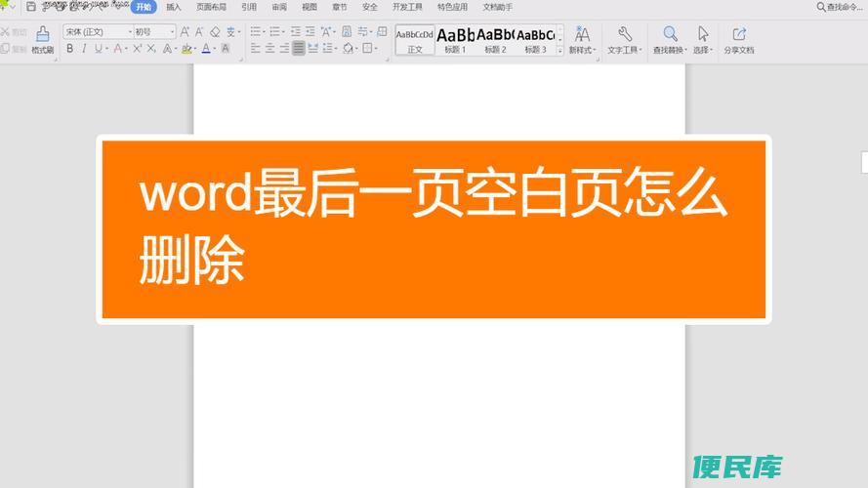This screenshot has width=868, height=488.
Task: Click the 分享文档 share button
Action: (x=738, y=39)
